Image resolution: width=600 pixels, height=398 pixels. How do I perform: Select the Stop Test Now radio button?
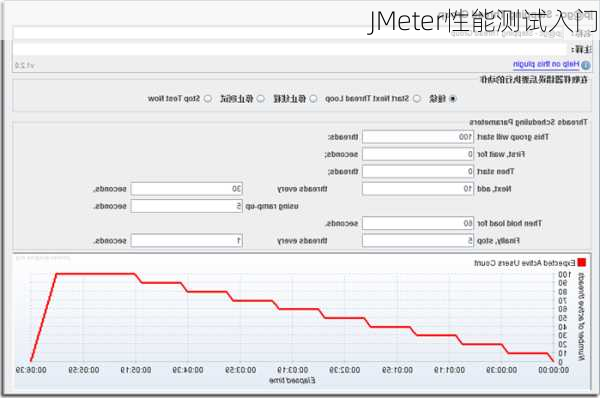[x=208, y=99]
